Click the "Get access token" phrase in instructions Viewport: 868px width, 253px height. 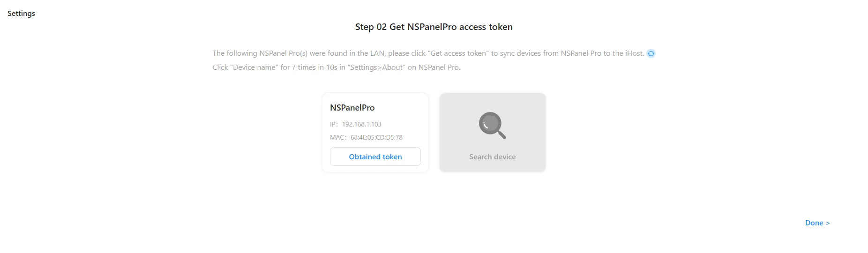pyautogui.click(x=458, y=53)
